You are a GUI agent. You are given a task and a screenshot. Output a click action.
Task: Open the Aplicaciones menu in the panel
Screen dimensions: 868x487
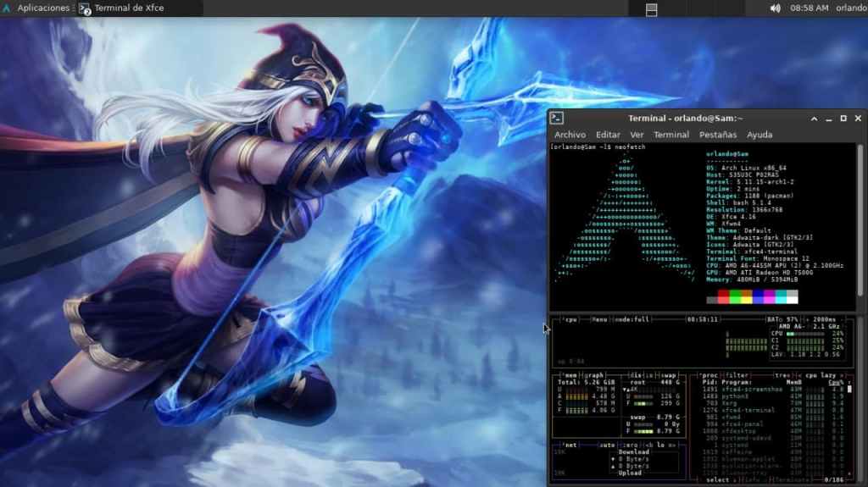(x=38, y=8)
